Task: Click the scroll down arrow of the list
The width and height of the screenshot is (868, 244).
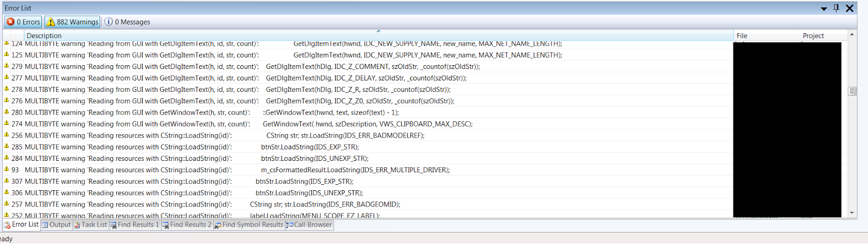Action: click(852, 213)
